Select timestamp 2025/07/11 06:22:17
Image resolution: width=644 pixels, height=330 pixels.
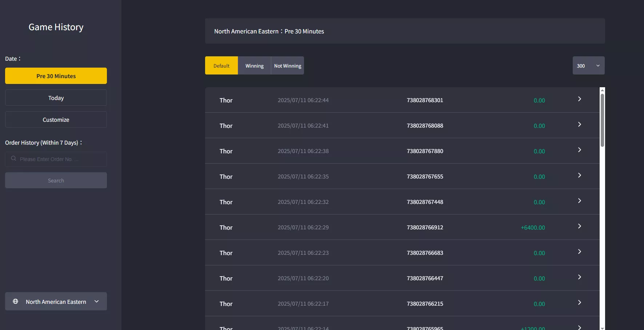[x=303, y=303]
